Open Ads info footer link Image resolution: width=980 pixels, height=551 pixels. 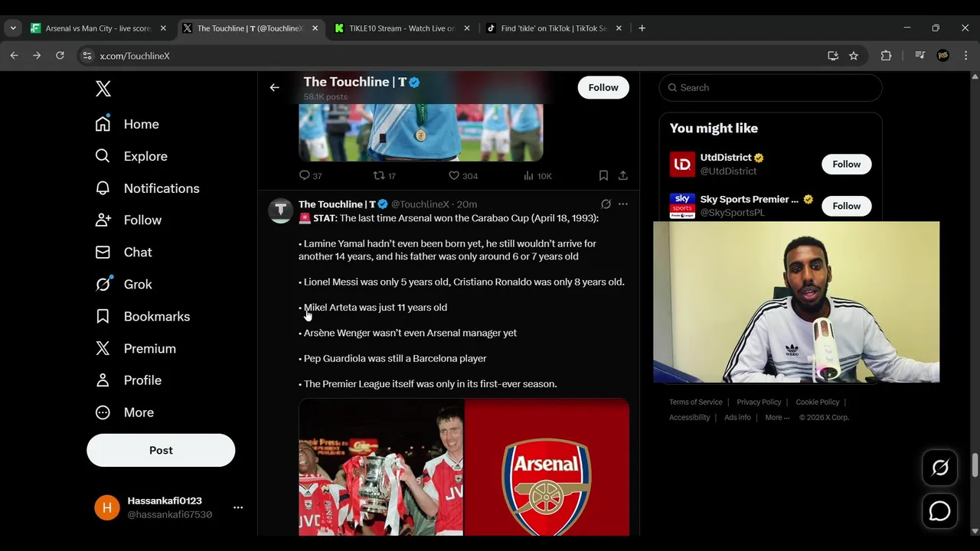737,418
